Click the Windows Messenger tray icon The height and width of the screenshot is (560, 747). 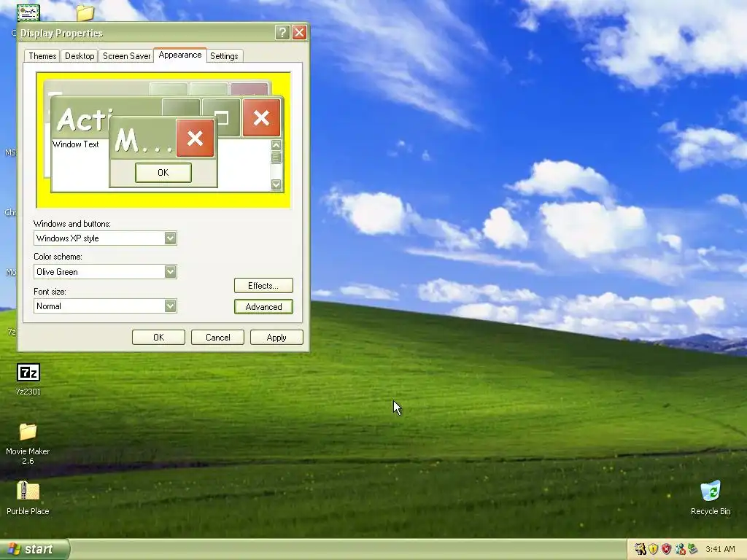(x=680, y=549)
